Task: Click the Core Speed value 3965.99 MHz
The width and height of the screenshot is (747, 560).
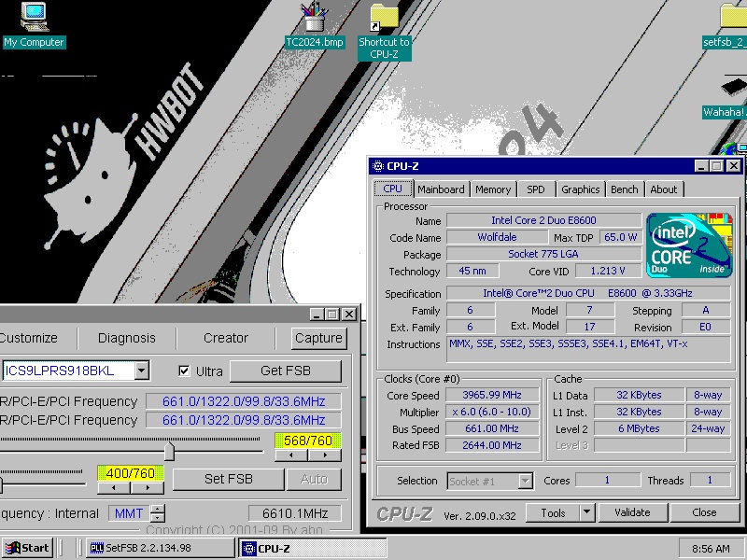Action: (492, 395)
